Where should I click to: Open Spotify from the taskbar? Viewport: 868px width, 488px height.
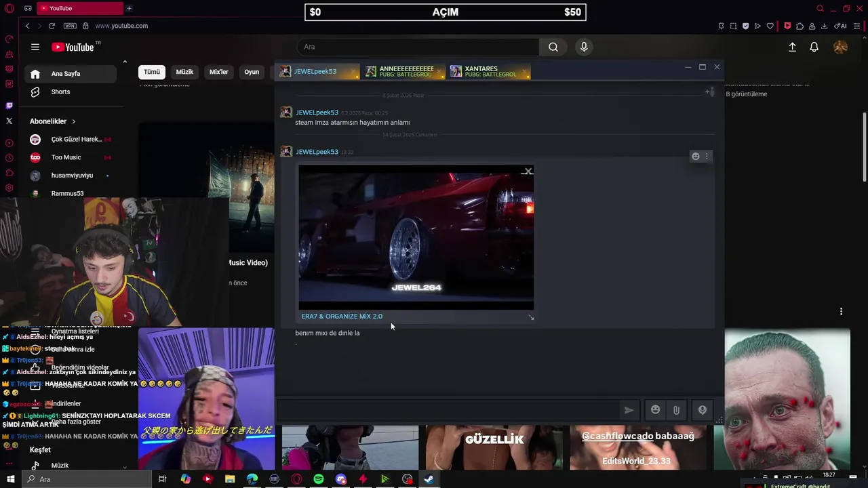[x=319, y=479]
